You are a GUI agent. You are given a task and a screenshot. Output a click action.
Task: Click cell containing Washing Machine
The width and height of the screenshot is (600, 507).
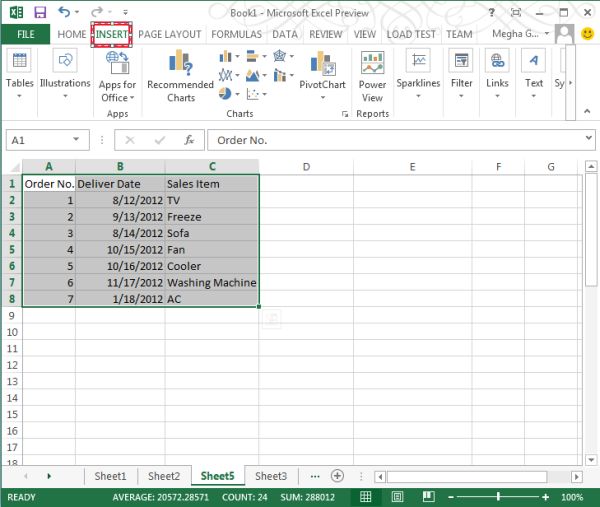coord(212,282)
